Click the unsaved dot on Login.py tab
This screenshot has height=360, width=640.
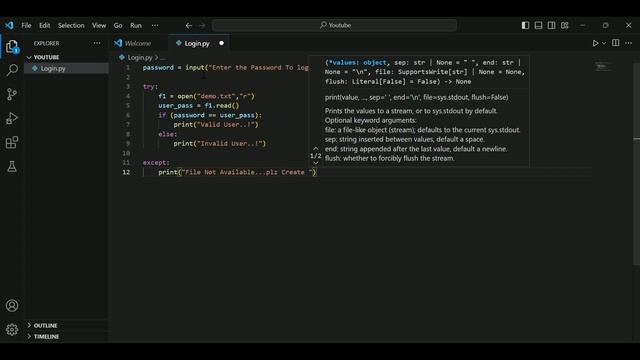(x=221, y=43)
